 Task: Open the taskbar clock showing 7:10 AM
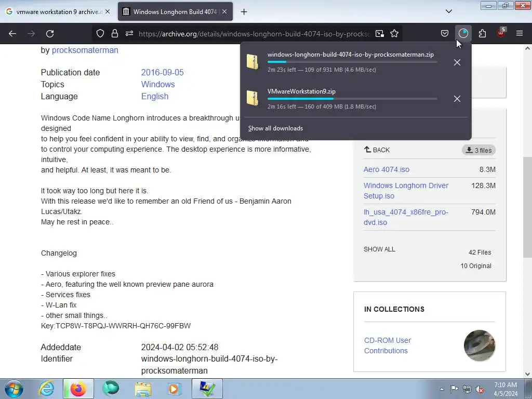(506, 389)
